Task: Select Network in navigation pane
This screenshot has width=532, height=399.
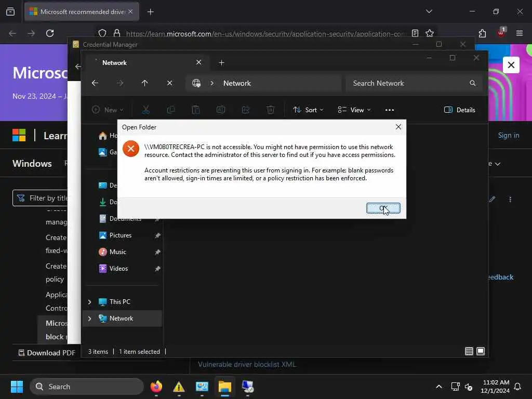Action: [121, 318]
